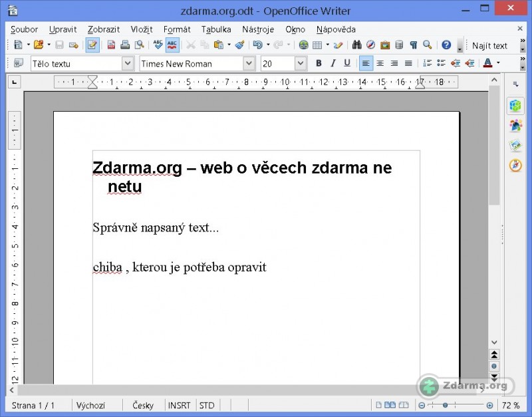Open New document dropdown arrow

28,45
